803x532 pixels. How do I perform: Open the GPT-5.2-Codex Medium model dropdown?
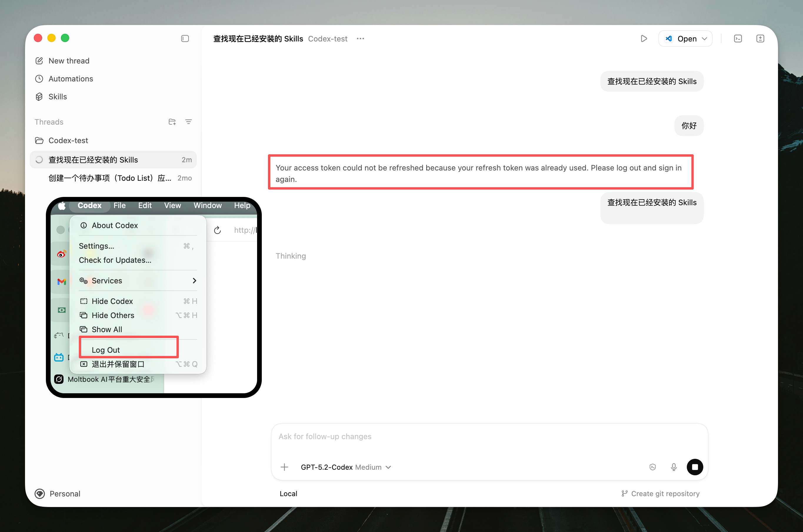(346, 467)
